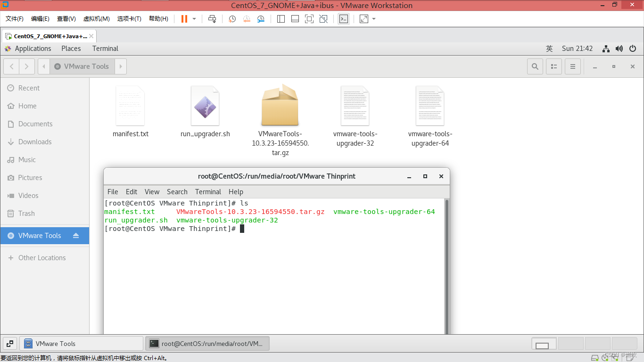Select the vmware-tools-upgrader-32 file
This screenshot has height=362, width=644.
coord(355,116)
